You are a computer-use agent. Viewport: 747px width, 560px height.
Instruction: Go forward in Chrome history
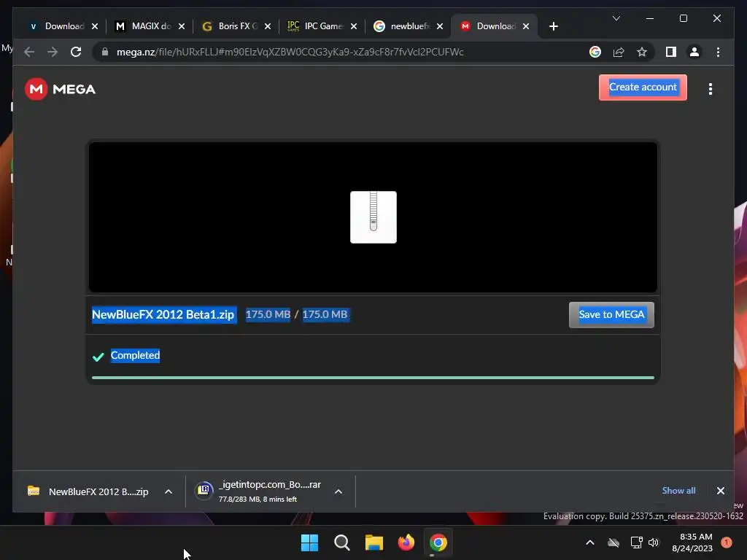coord(53,52)
